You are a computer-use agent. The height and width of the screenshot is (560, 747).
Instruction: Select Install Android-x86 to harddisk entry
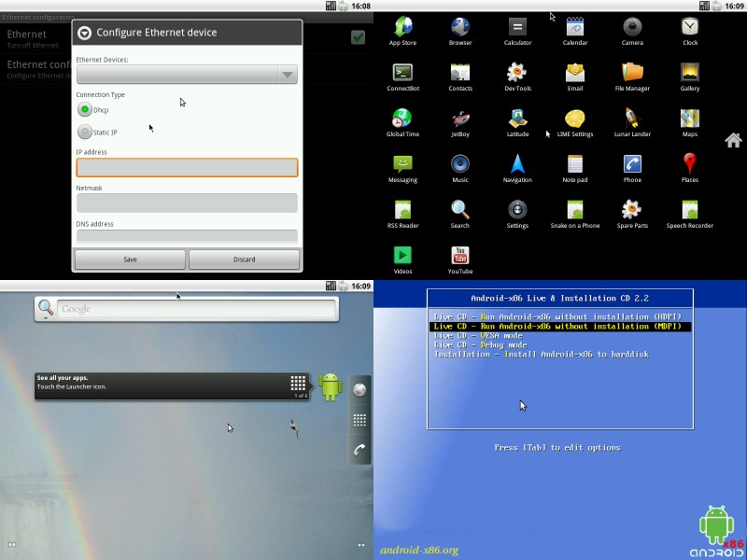[x=542, y=355]
